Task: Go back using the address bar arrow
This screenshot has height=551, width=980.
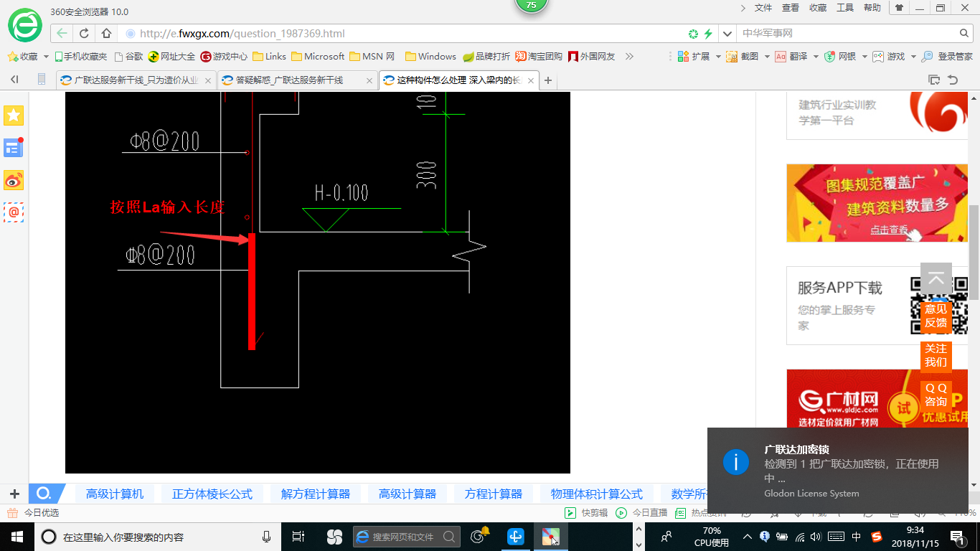Action: 62,34
